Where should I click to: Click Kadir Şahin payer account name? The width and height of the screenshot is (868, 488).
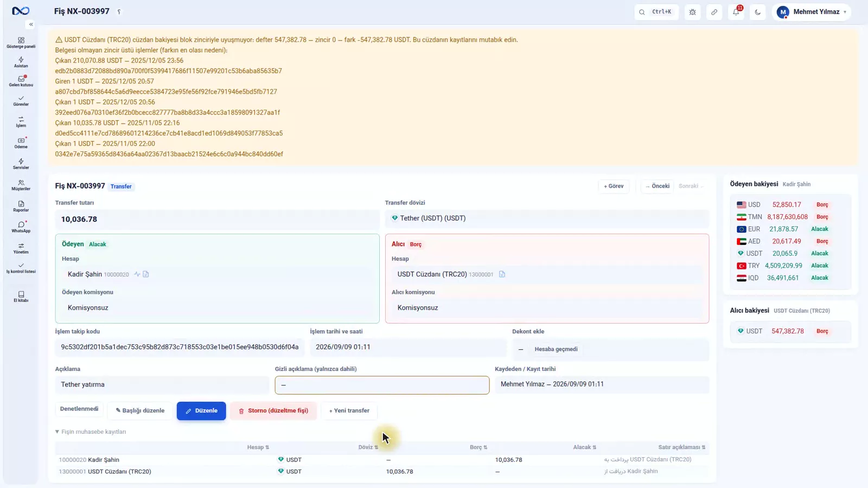pos(85,274)
